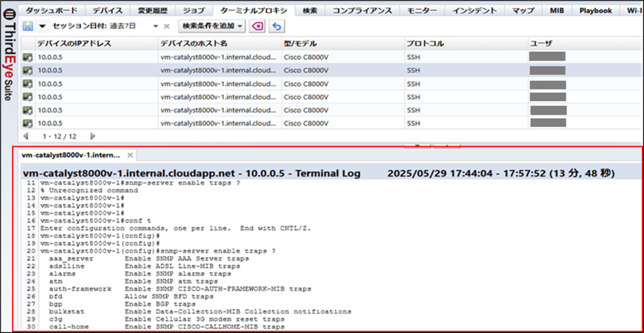Viewport: 644px width, 333px height.
Task: Click the session icon in the highlighted row
Action: pos(28,70)
